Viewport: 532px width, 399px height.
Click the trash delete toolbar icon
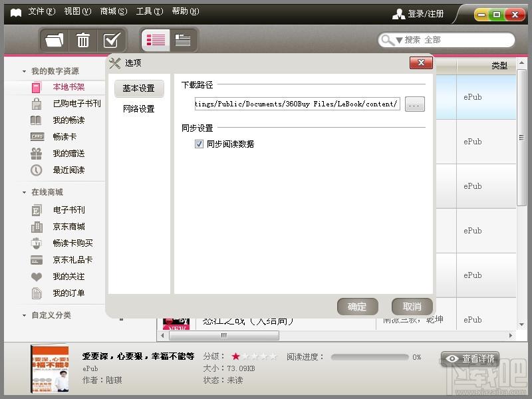(x=82, y=40)
